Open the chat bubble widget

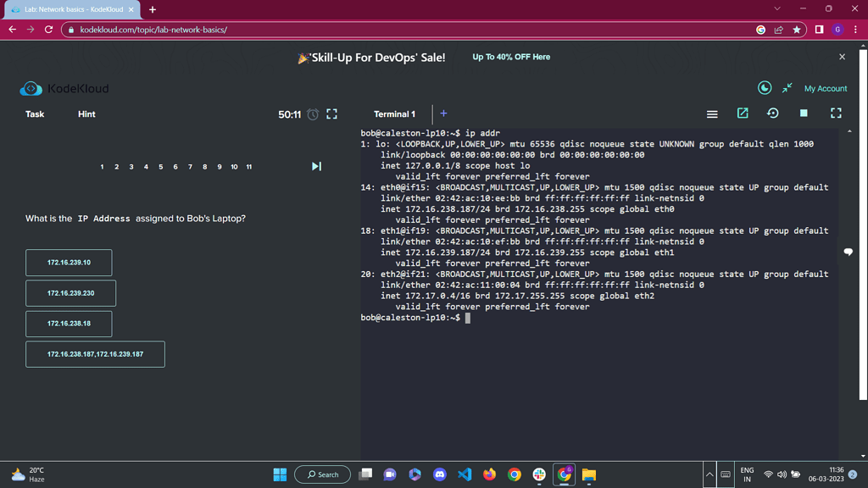click(848, 252)
